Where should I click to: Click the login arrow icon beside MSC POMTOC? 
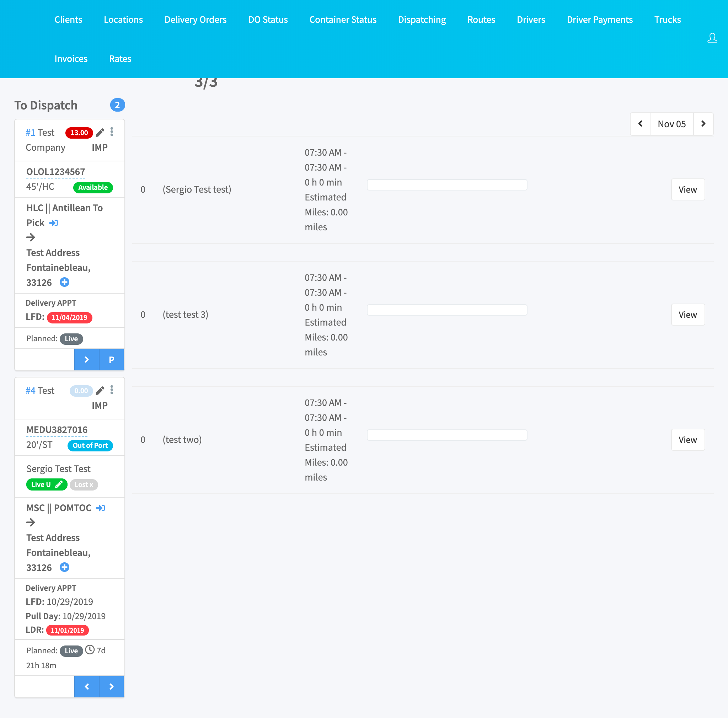pos(100,508)
